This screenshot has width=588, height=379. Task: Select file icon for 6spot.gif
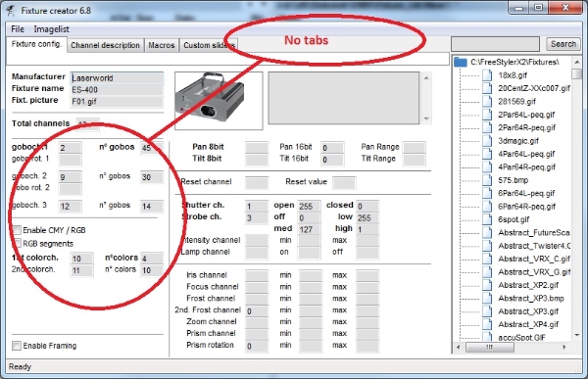[487, 219]
